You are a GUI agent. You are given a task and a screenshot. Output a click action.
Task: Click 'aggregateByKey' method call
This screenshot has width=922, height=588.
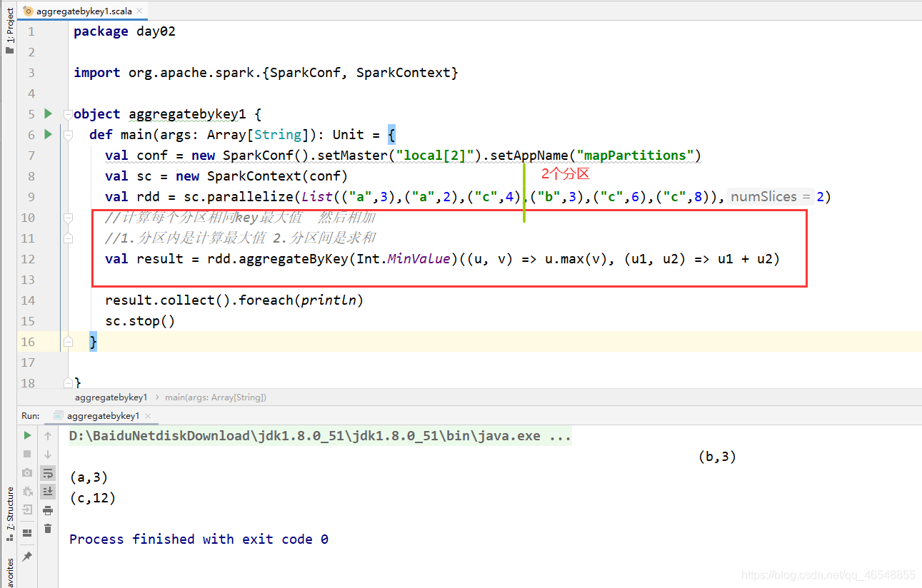[293, 259]
